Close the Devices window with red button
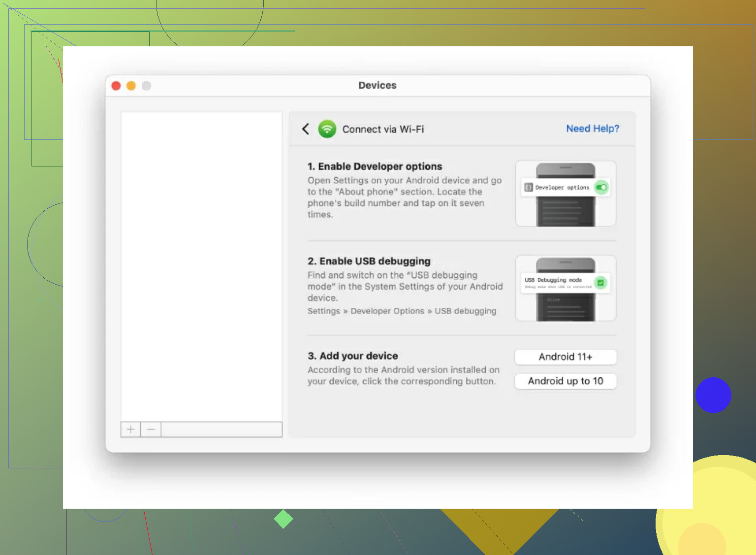756x555 pixels. click(116, 86)
